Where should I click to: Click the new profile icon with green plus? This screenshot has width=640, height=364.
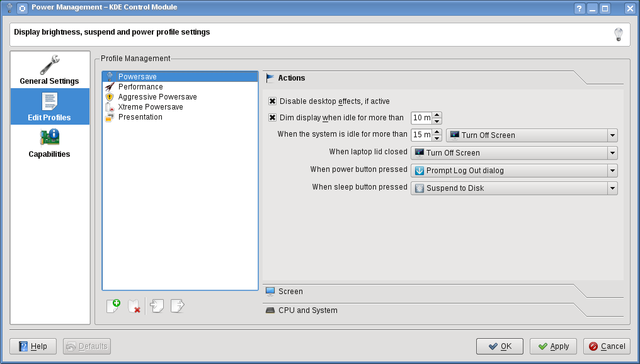click(x=113, y=305)
